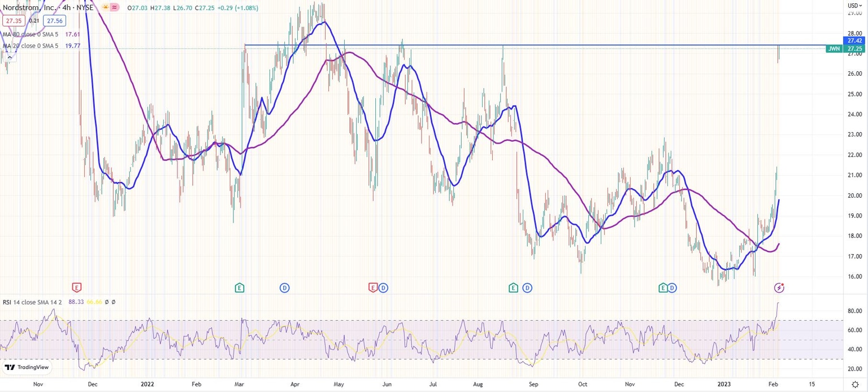This screenshot has height=392, width=868.
Task: Click the red earnings marker in late May
Action: click(372, 288)
